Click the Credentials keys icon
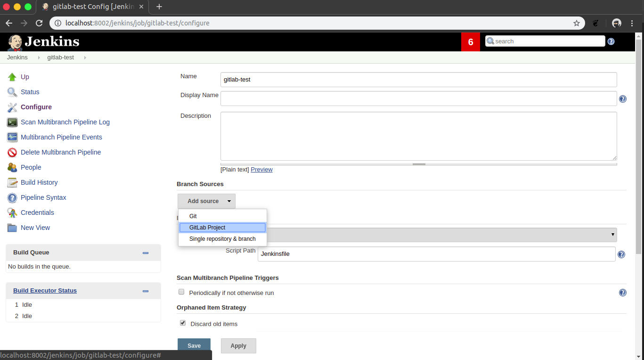This screenshot has width=644, height=360. tap(12, 213)
